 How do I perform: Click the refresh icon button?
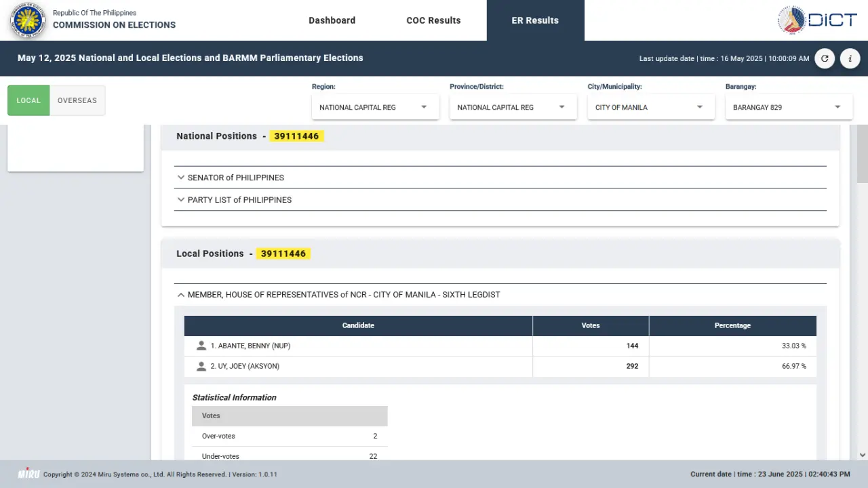[825, 58]
